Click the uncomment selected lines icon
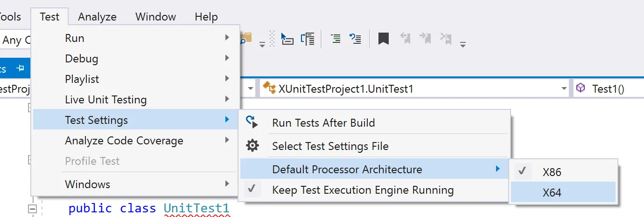The width and height of the screenshot is (644, 217). [356, 39]
